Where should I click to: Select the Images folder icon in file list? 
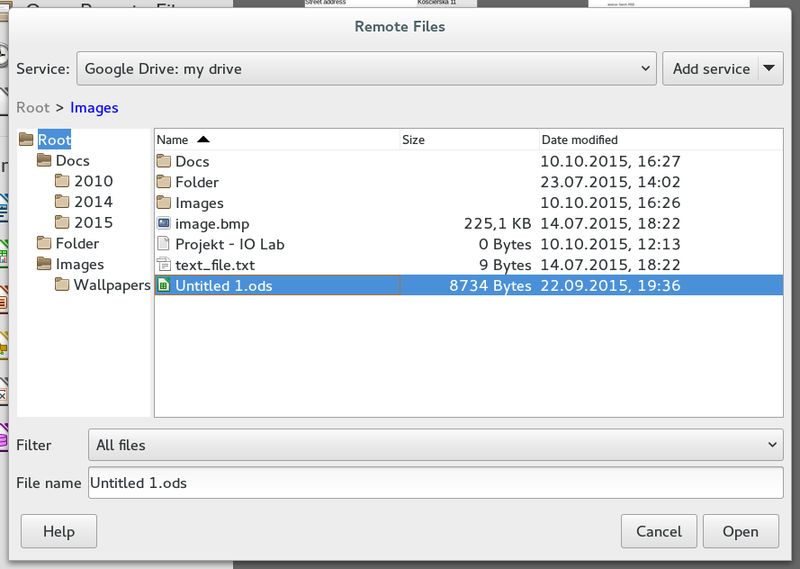pyautogui.click(x=164, y=203)
